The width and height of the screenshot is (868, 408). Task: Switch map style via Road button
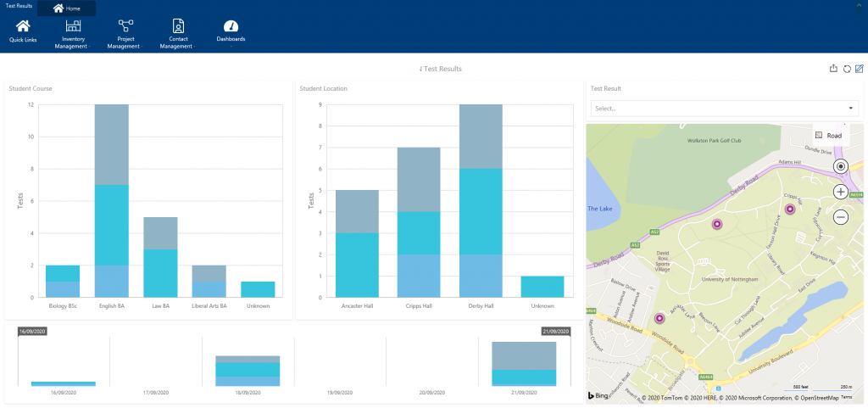[831, 136]
